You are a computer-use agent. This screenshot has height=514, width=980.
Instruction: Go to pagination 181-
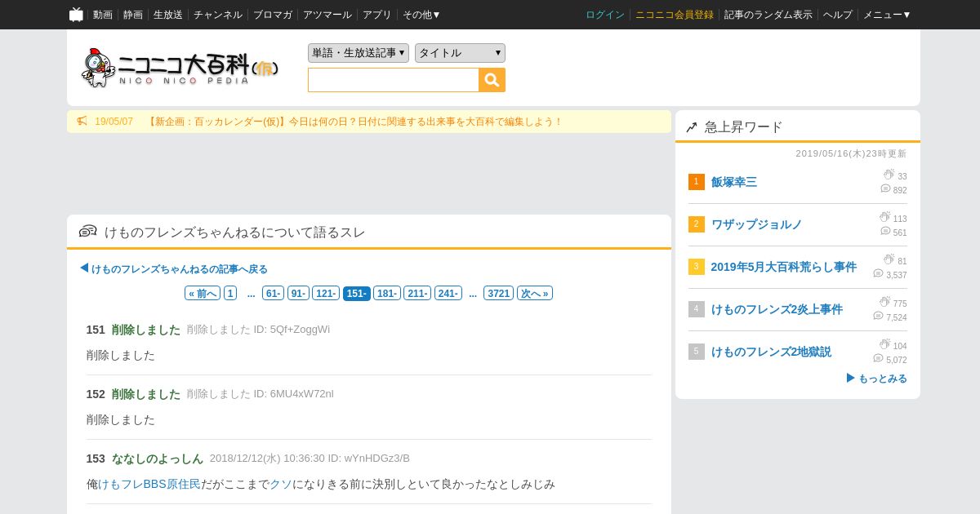(x=386, y=294)
